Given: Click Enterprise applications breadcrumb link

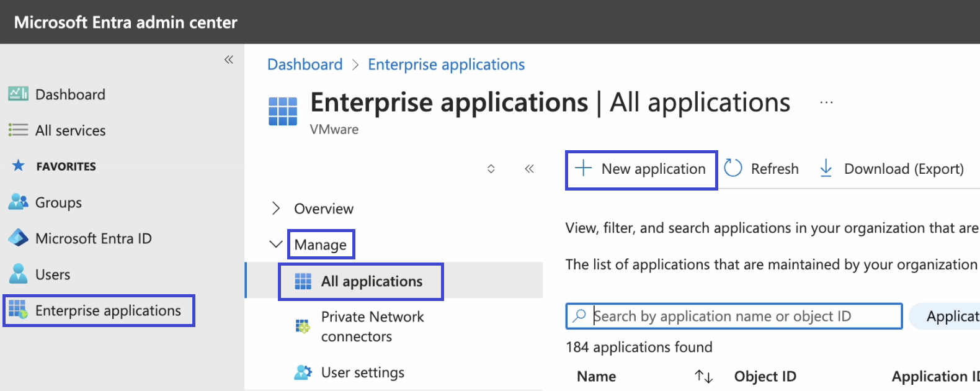Looking at the screenshot, I should 446,65.
